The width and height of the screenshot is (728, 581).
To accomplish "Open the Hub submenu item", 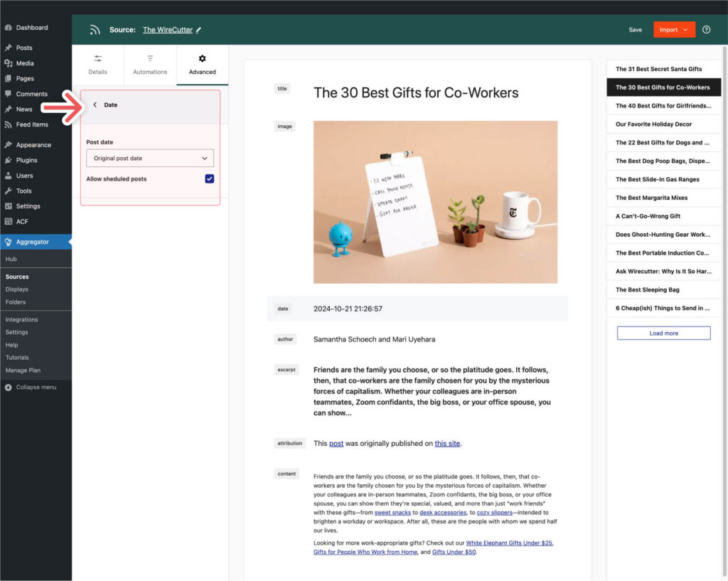I will tap(11, 259).
